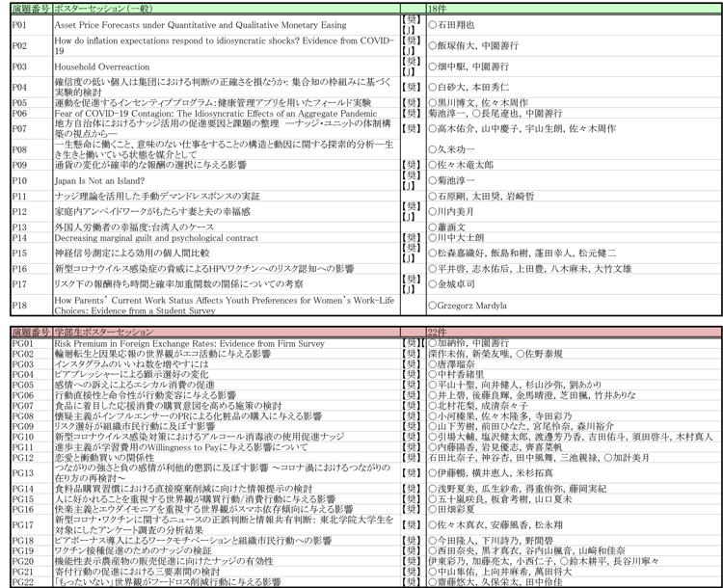Click the P14 number cell
This screenshot has width=723, height=588.
point(32,238)
